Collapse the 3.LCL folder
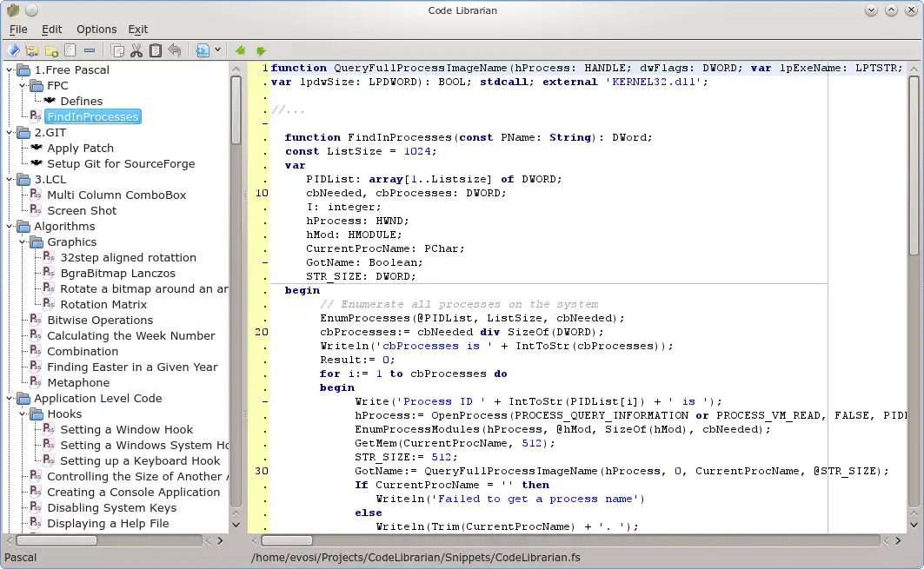 [10, 179]
